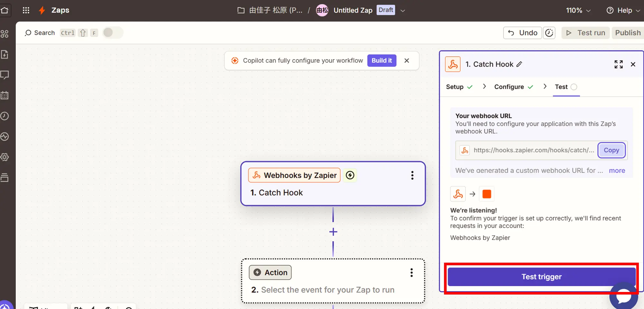Open Zap settings gear in left sidebar
The width and height of the screenshot is (644, 309).
pyautogui.click(x=5, y=157)
